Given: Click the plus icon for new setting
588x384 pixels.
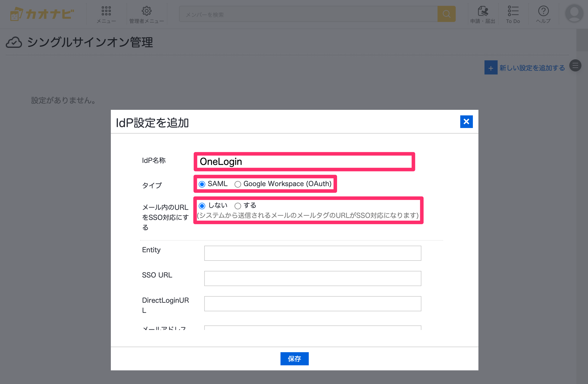Looking at the screenshot, I should pos(491,68).
